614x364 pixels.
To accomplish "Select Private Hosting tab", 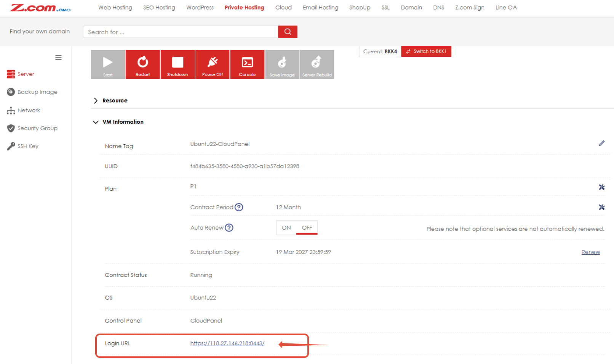I will (x=244, y=8).
